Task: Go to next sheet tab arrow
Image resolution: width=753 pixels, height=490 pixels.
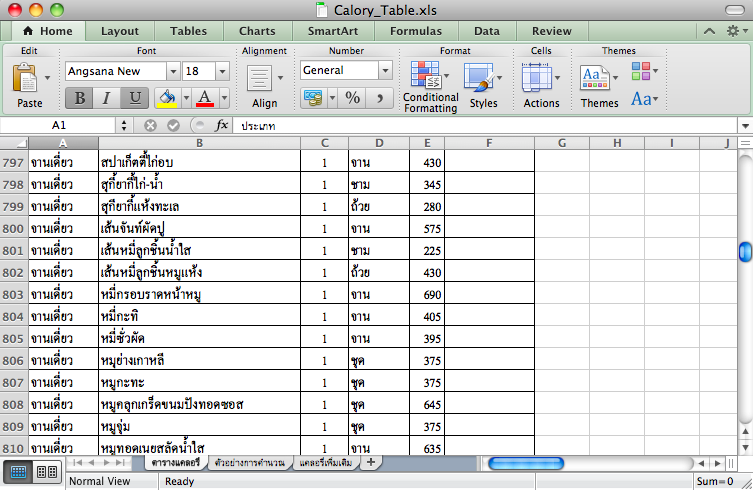Action: click(x=106, y=463)
